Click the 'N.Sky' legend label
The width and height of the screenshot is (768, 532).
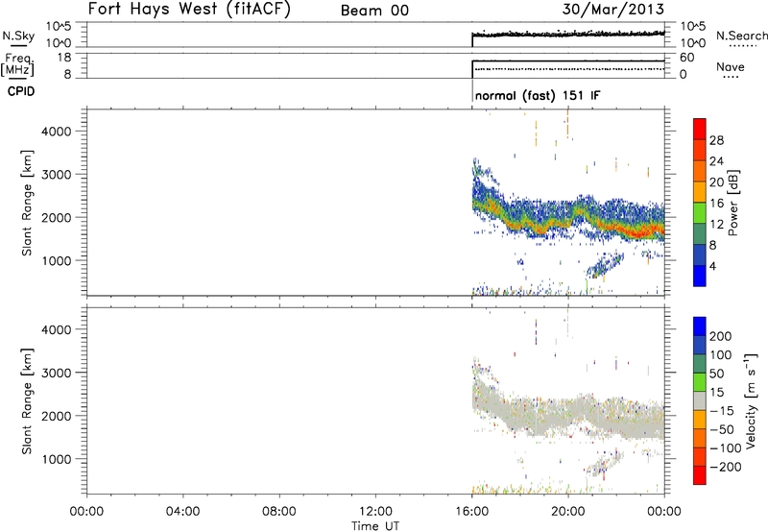click(x=18, y=36)
